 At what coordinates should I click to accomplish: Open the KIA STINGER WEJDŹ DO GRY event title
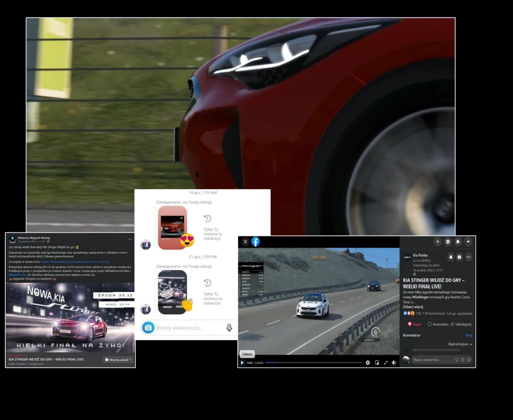(46, 359)
